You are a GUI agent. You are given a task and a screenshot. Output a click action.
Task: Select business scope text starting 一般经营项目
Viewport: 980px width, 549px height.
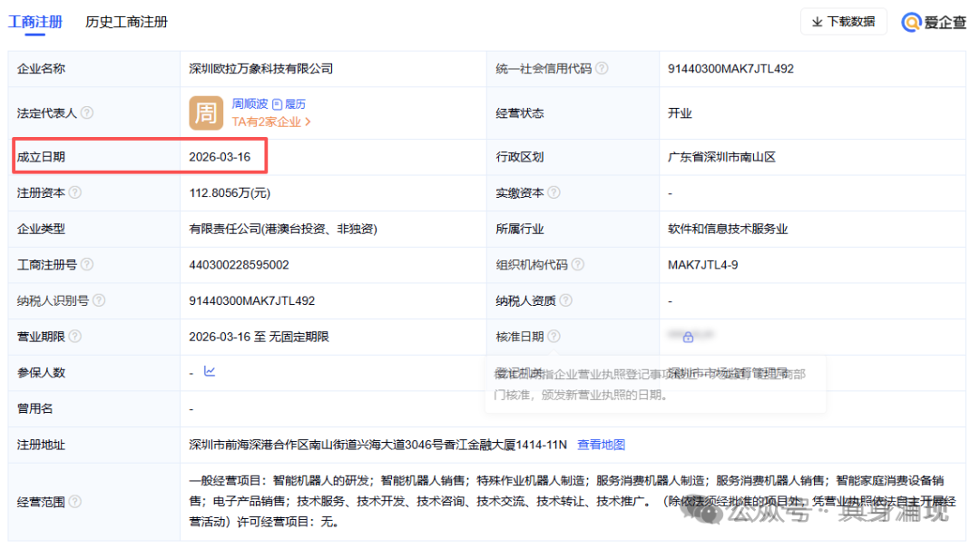click(x=573, y=501)
